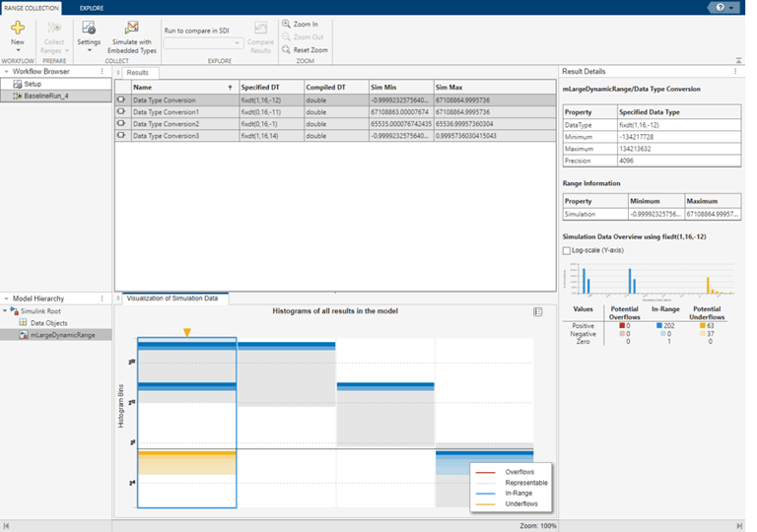Collapse the Simulink Root tree node
The width and height of the screenshot is (757, 532).
(5, 311)
